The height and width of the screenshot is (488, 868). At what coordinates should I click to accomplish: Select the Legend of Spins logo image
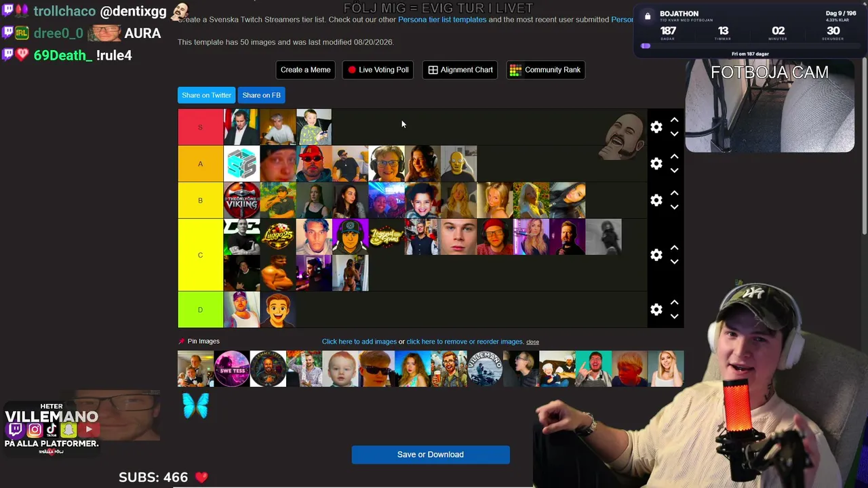pyautogui.click(x=387, y=237)
